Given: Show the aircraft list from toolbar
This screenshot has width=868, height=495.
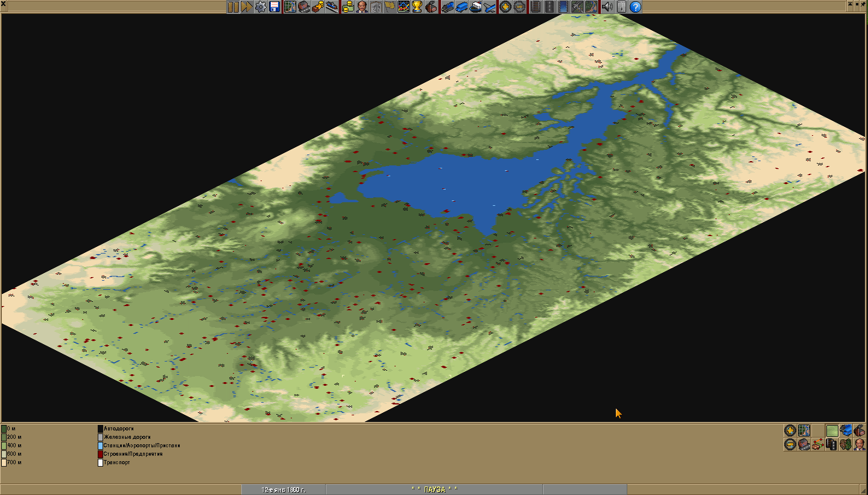Looking at the screenshot, I should (490, 7).
